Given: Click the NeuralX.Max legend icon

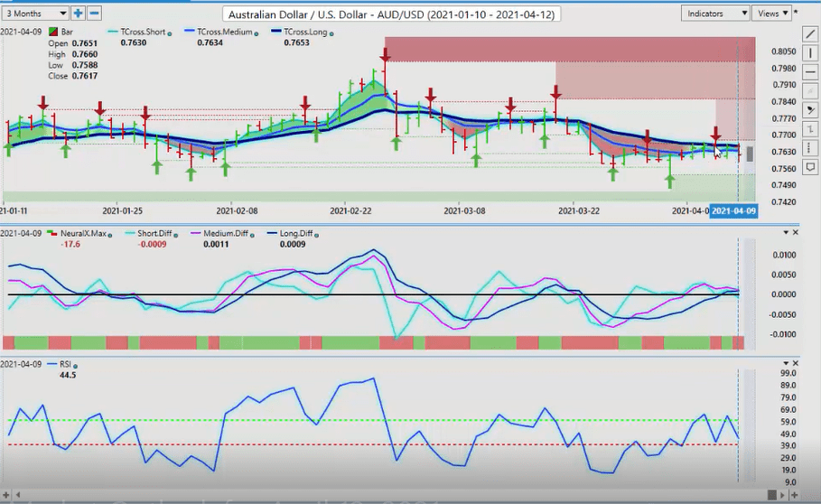Looking at the screenshot, I should point(51,233).
